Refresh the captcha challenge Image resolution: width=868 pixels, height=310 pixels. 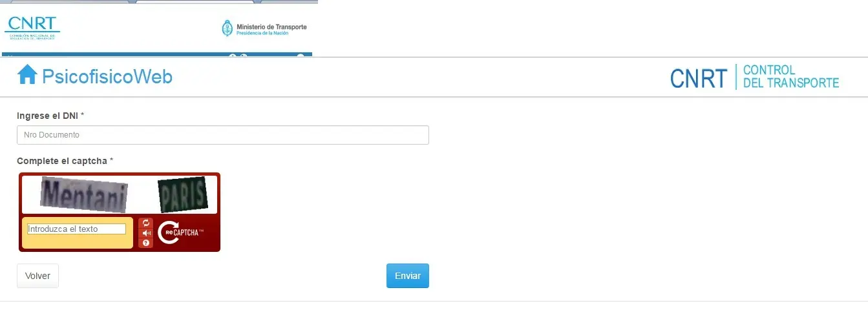pos(146,223)
